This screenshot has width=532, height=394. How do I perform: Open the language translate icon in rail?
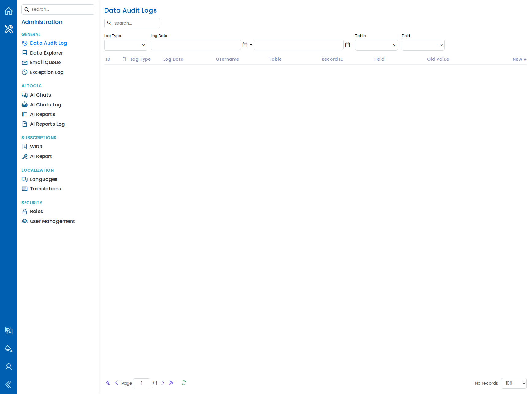point(9,331)
